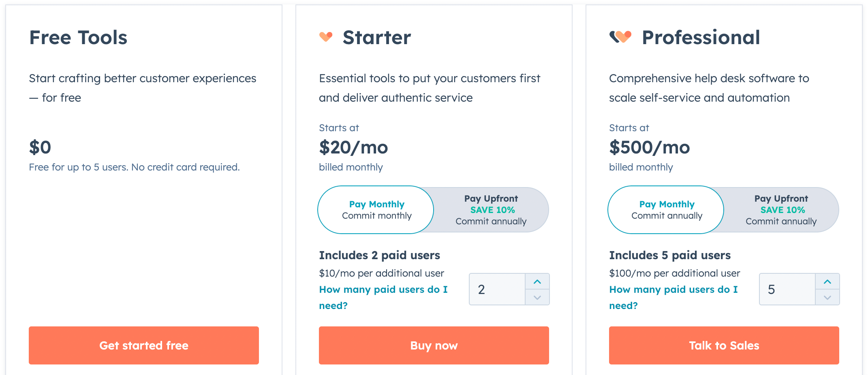Click the Buy now button

click(434, 345)
